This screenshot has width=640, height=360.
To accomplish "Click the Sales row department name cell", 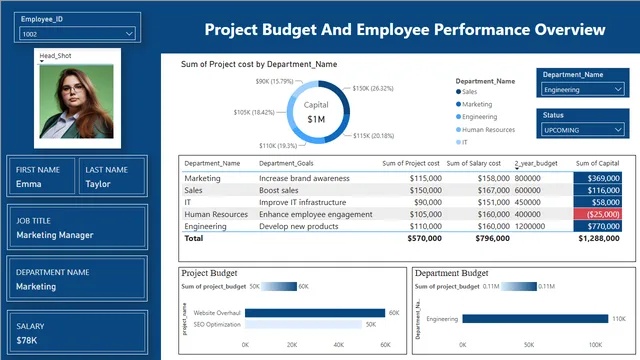I will point(193,190).
